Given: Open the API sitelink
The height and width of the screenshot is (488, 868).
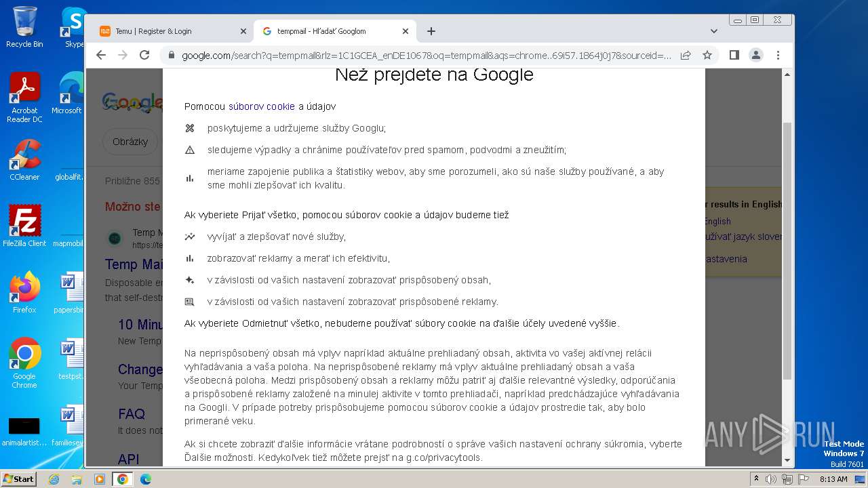Looking at the screenshot, I should coord(129,459).
